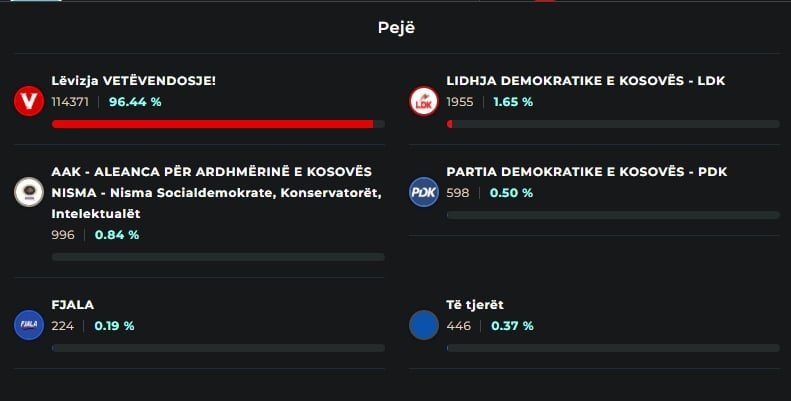Screen dimensions: 791x401
Task: Click the Vetëvendosje red V logo
Action: coord(29,101)
